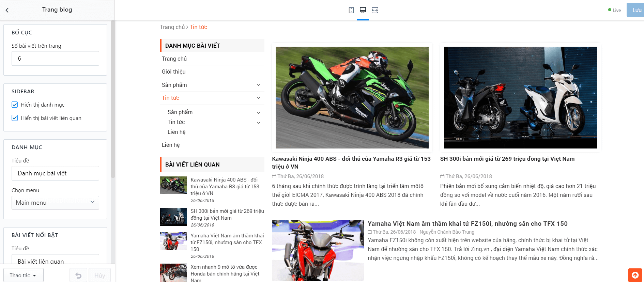The image size is (644, 282).
Task: Open sidebar link Yamaha Việt Nam âm thầm
Action: (227, 242)
